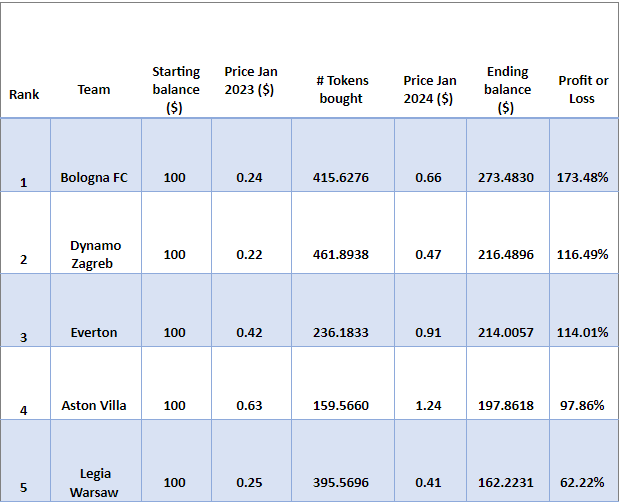Image resolution: width=619 pixels, height=502 pixels.
Task: Click the Aston Villa team cell
Action: (x=94, y=406)
